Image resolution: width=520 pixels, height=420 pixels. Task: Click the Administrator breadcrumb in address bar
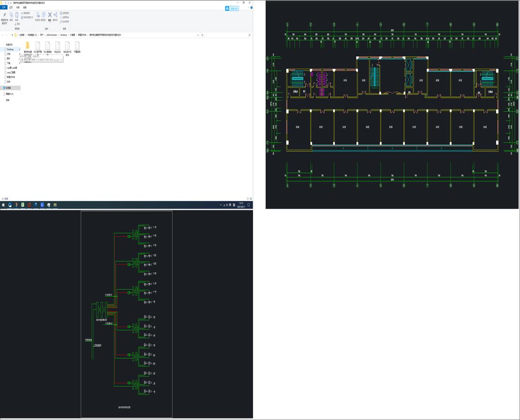[x=51, y=35]
